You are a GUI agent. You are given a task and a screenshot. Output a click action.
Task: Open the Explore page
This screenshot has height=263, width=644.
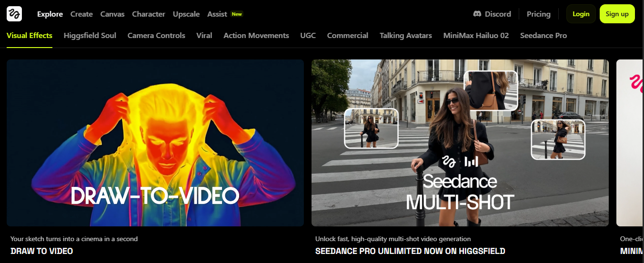(50, 14)
